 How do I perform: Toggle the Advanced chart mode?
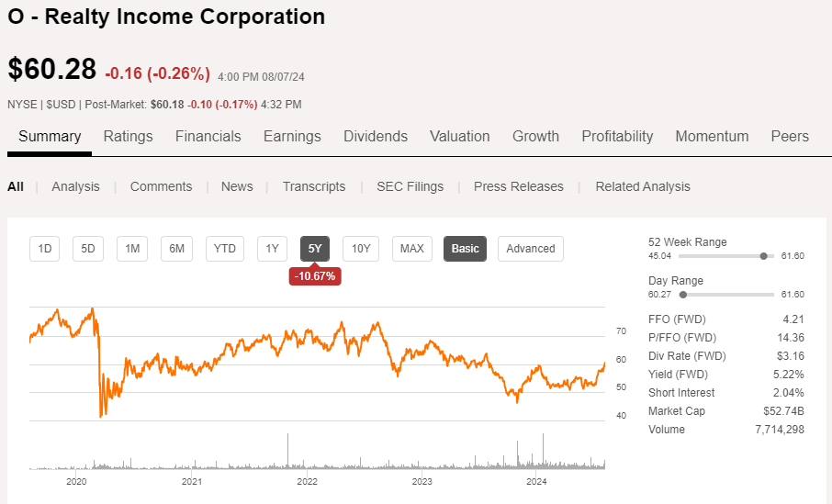[x=531, y=248]
